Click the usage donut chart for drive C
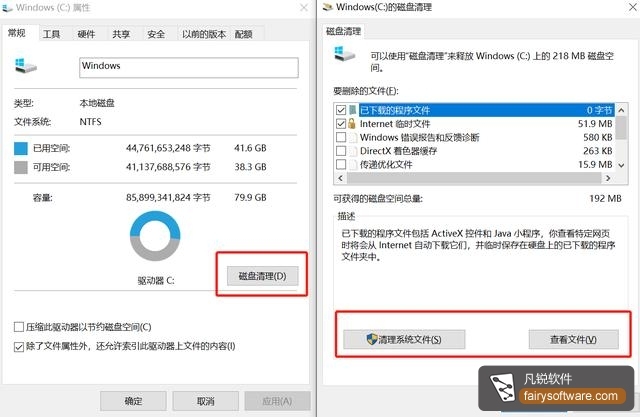Viewport: 640px width, 417px height. 155,236
